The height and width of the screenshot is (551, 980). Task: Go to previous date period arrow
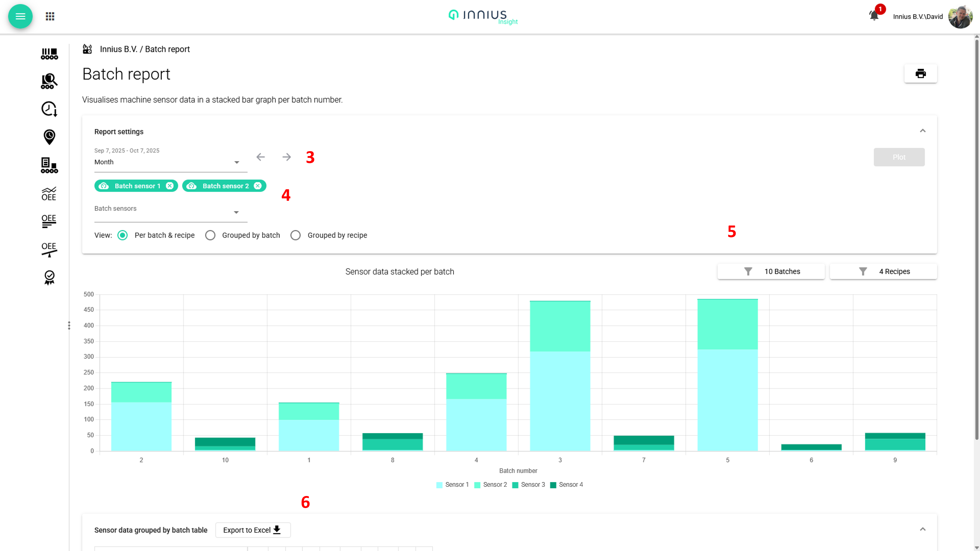pyautogui.click(x=261, y=157)
